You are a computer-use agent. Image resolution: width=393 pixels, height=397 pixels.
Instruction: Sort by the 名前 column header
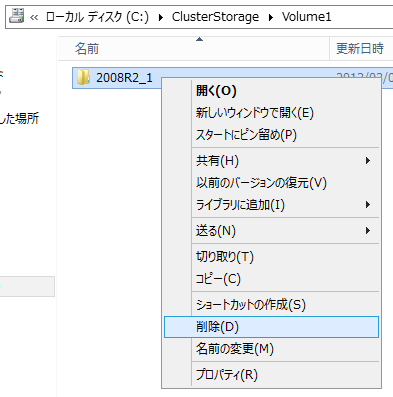[193, 49]
